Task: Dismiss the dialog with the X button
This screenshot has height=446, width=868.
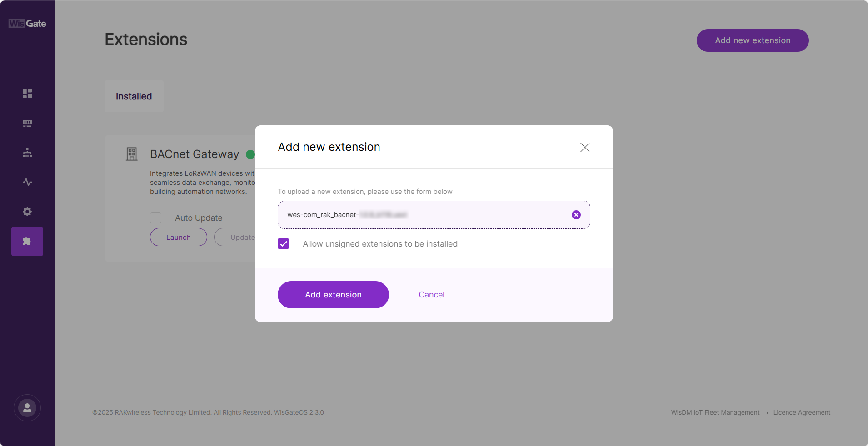Action: [x=584, y=147]
